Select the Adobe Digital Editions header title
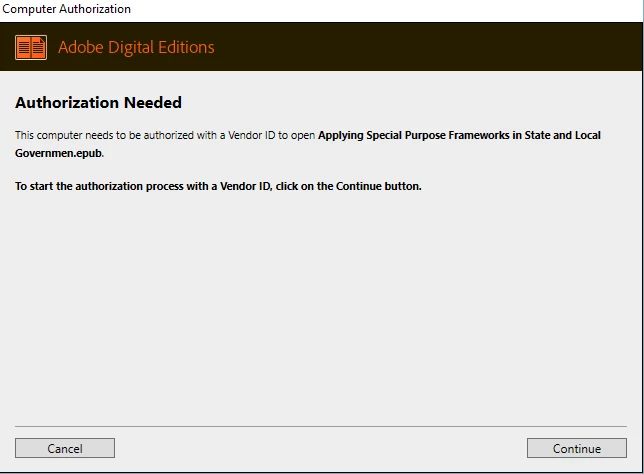The height and width of the screenshot is (474, 644). [x=136, y=47]
